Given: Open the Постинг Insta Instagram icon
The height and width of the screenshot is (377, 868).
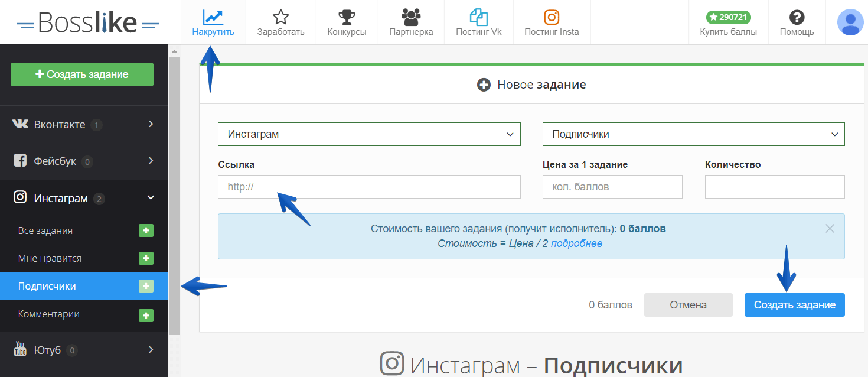Looking at the screenshot, I should (552, 16).
